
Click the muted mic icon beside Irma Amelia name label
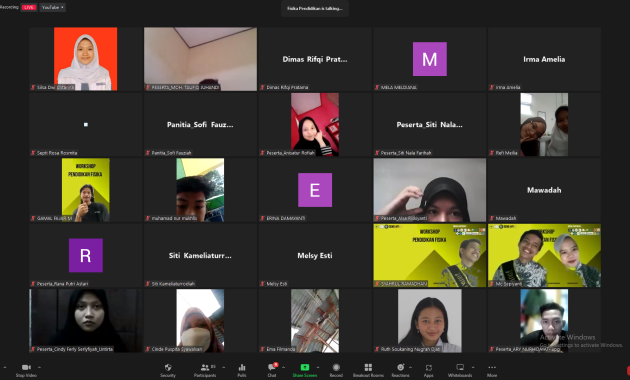coord(492,87)
